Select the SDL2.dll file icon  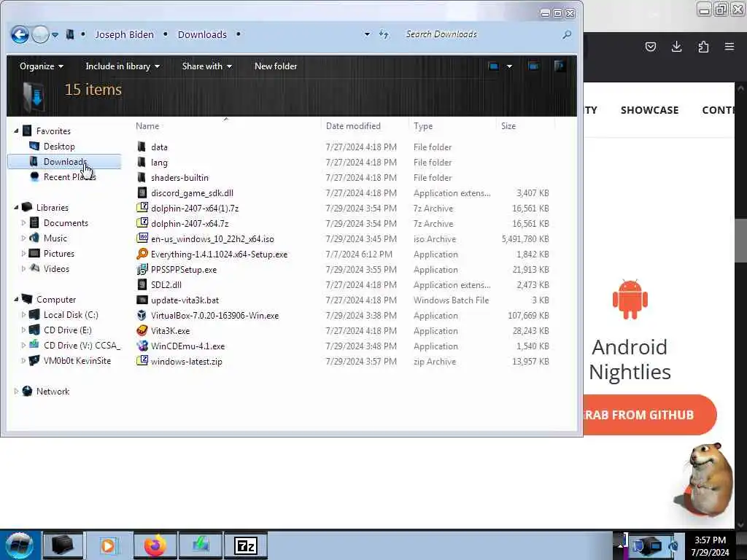(x=142, y=284)
